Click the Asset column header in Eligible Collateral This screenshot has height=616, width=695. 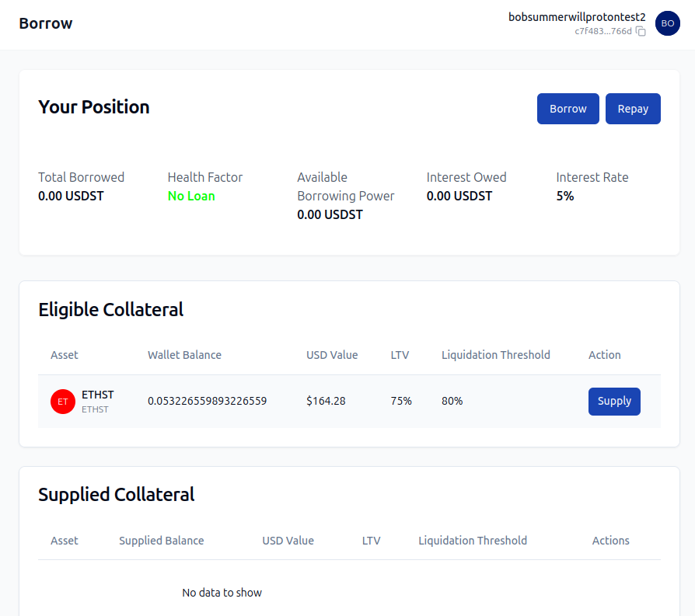click(x=64, y=355)
